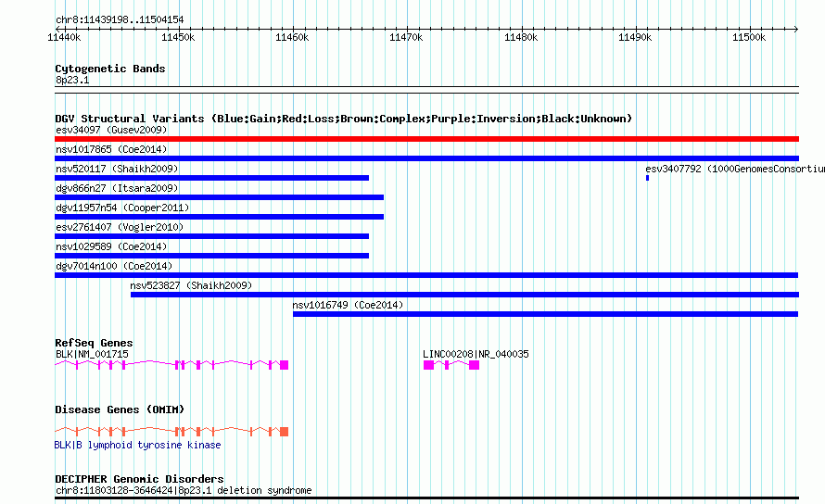Click the 8p23.1 cytogenetic band bar
825x504 pixels.
click(426, 90)
